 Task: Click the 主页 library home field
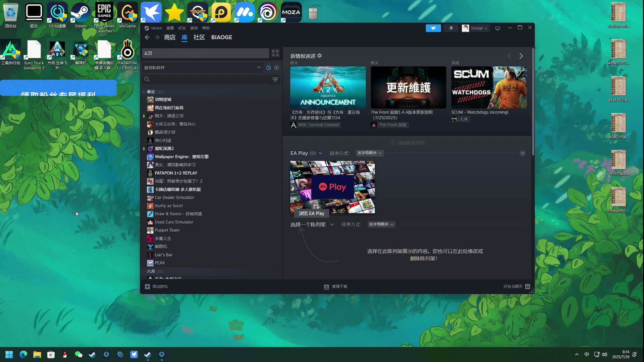(x=206, y=53)
